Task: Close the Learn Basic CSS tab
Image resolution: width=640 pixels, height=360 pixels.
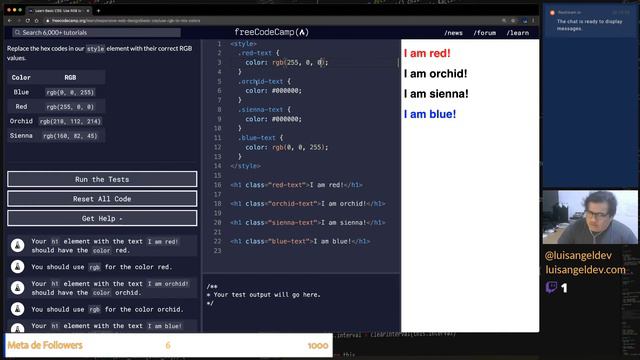Action: pos(87,11)
